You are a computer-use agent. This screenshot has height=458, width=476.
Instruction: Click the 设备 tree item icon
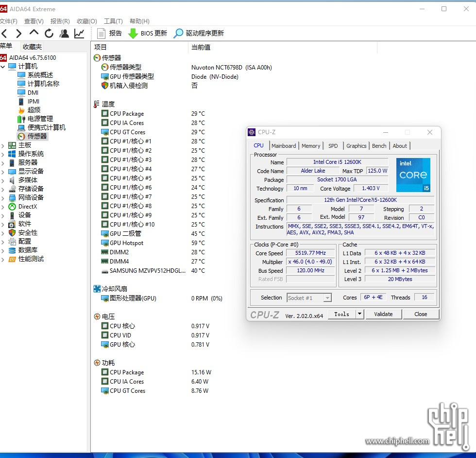point(12,215)
